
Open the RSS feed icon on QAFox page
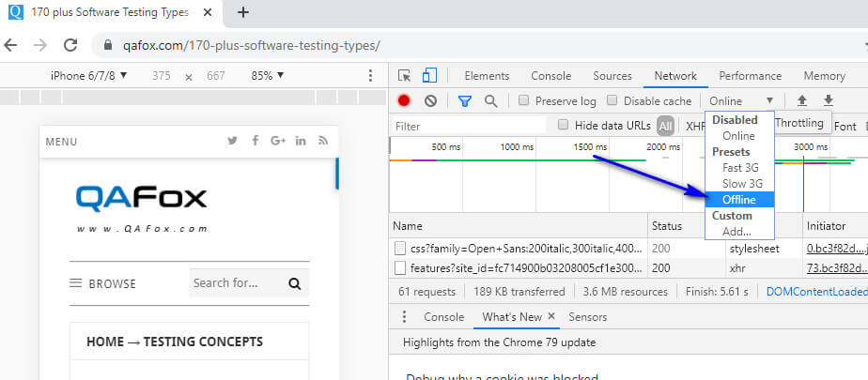323,141
